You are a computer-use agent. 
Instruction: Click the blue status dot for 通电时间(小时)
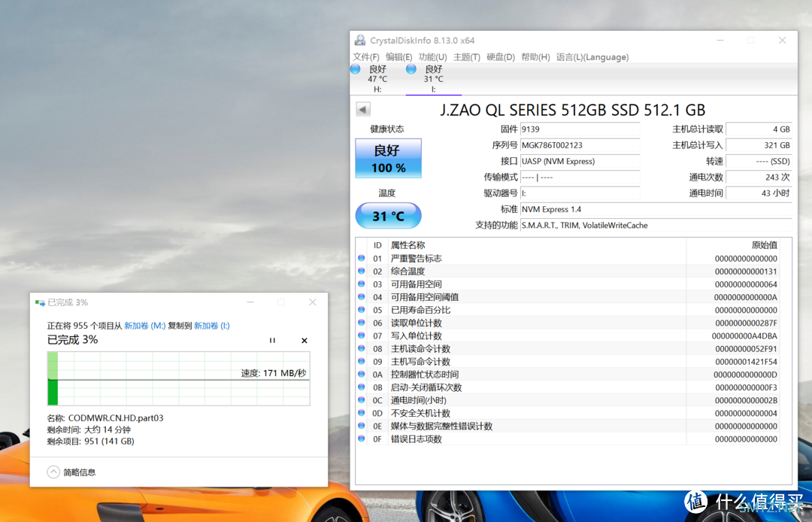pyautogui.click(x=362, y=400)
